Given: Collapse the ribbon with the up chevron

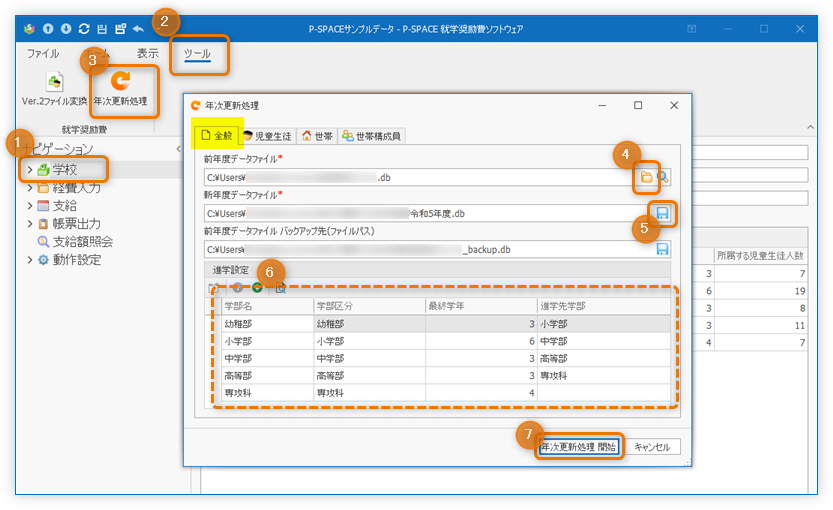Looking at the screenshot, I should (x=810, y=128).
